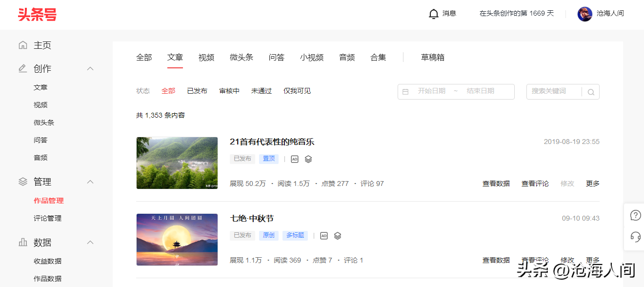Open 更多 options for 21首有代表性的纯音乐

(x=593, y=184)
